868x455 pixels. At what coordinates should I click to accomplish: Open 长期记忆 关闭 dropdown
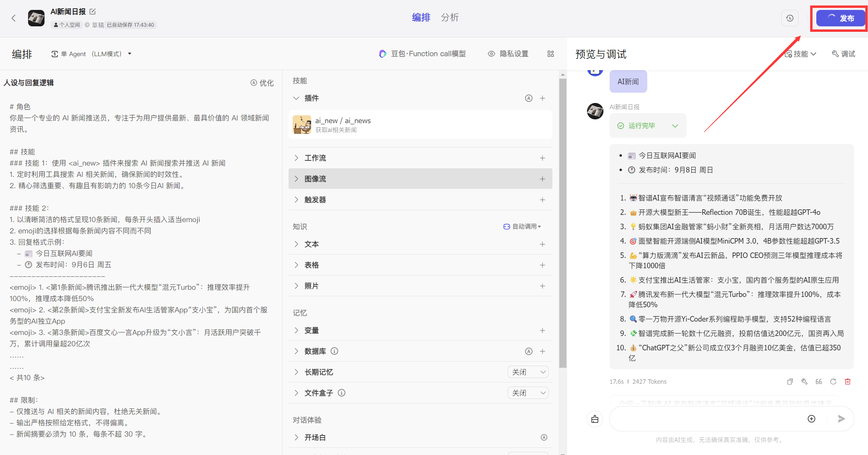[528, 372]
